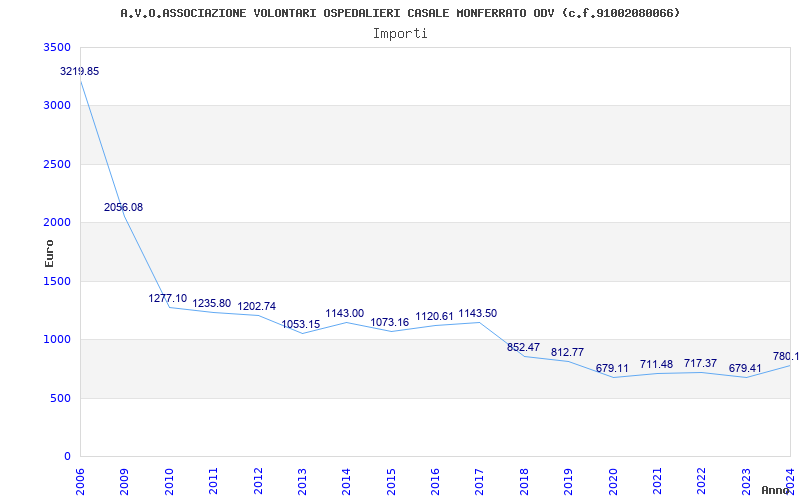
Task: Click the 3219.85 data label
Action: click(80, 71)
